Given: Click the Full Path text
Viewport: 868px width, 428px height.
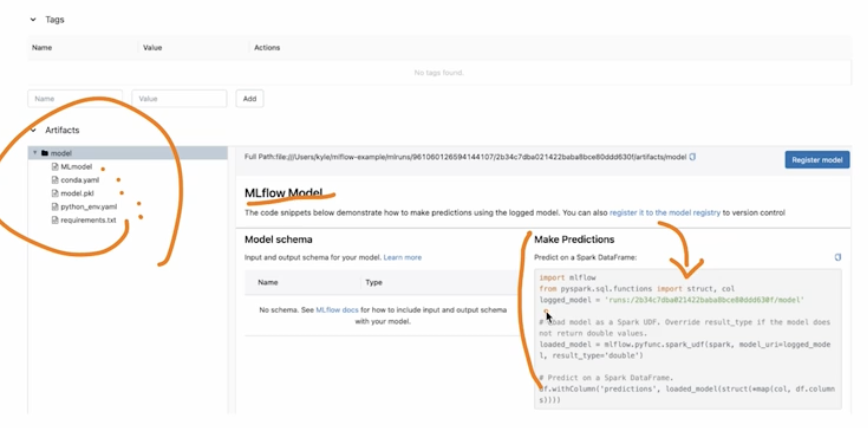Looking at the screenshot, I should 466,157.
